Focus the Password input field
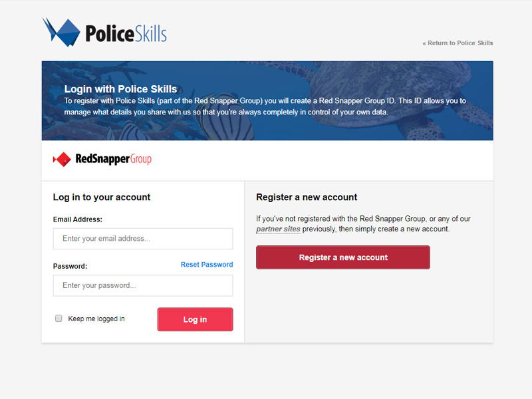The height and width of the screenshot is (399, 532). (143, 285)
